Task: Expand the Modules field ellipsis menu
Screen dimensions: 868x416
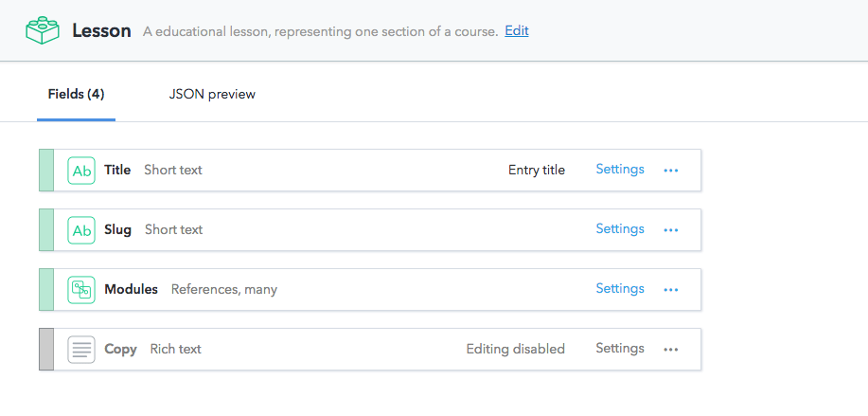Action: [x=671, y=290]
